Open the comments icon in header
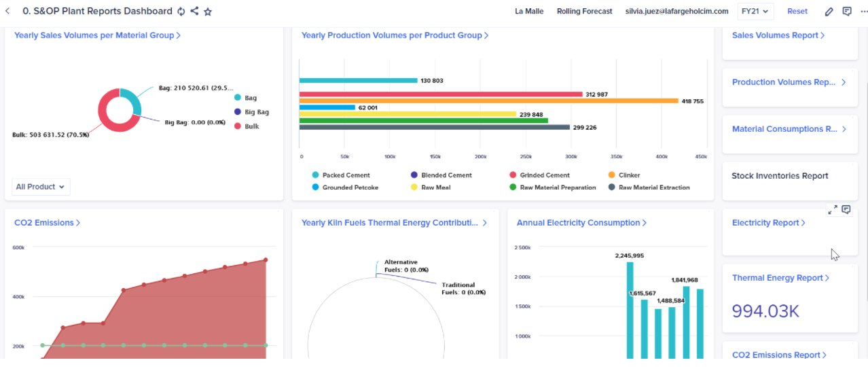868x367 pixels. [847, 11]
